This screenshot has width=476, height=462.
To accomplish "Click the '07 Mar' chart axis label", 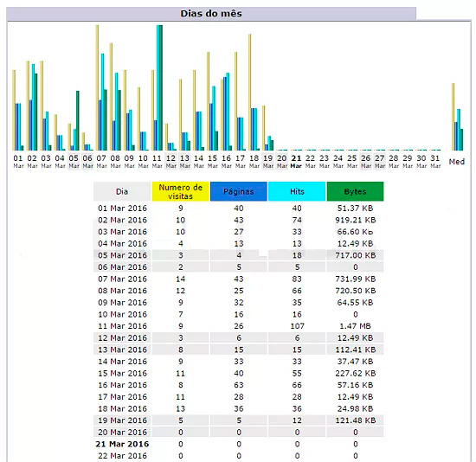I will pyautogui.click(x=101, y=162).
